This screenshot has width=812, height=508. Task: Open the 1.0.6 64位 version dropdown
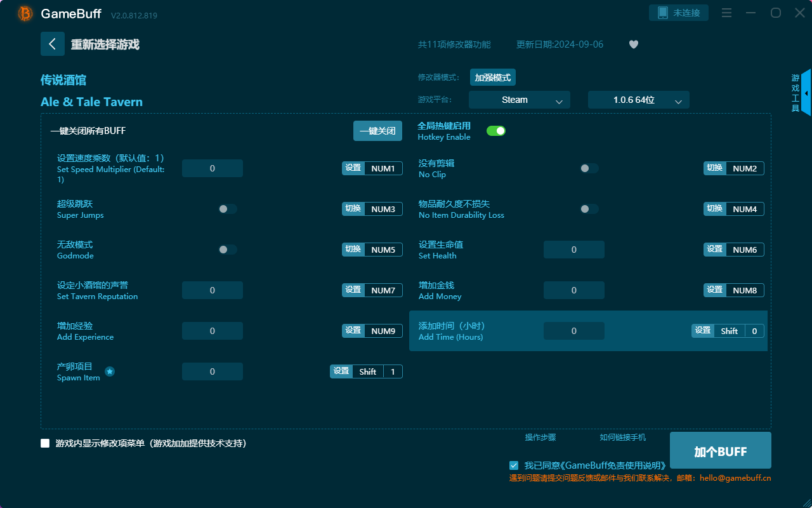639,100
